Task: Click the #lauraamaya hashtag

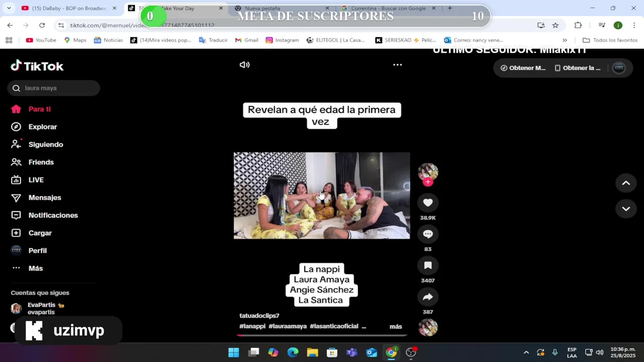Action: coord(287,326)
